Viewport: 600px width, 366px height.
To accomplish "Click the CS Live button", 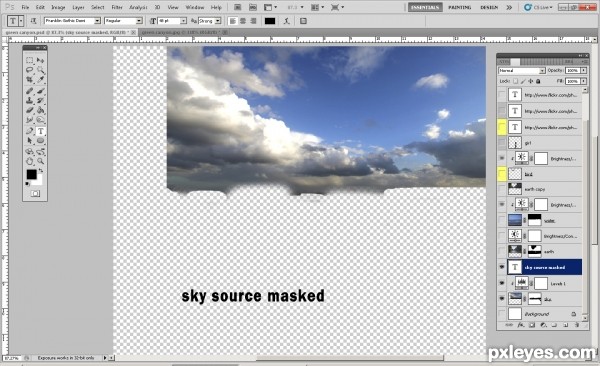I will 538,7.
